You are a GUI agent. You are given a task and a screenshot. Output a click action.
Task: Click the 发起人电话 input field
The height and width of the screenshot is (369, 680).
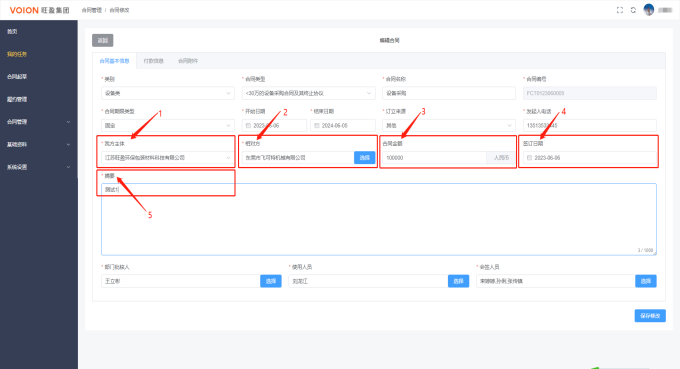tap(590, 126)
